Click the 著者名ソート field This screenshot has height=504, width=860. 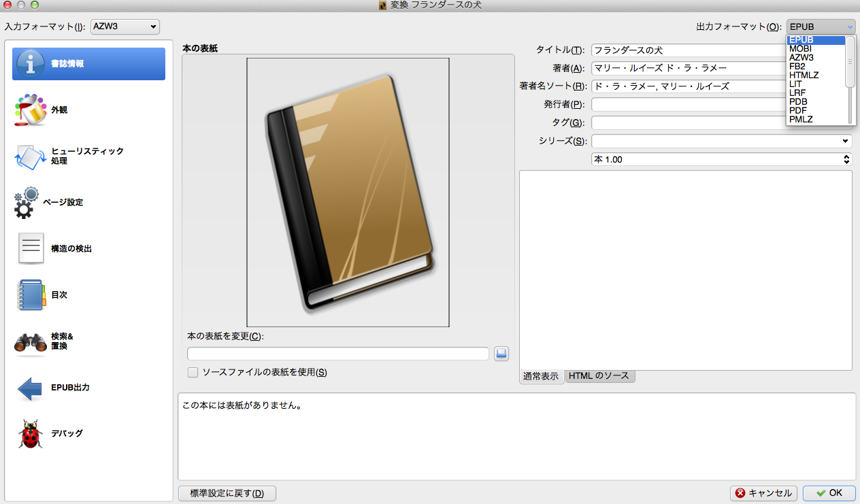click(x=689, y=86)
